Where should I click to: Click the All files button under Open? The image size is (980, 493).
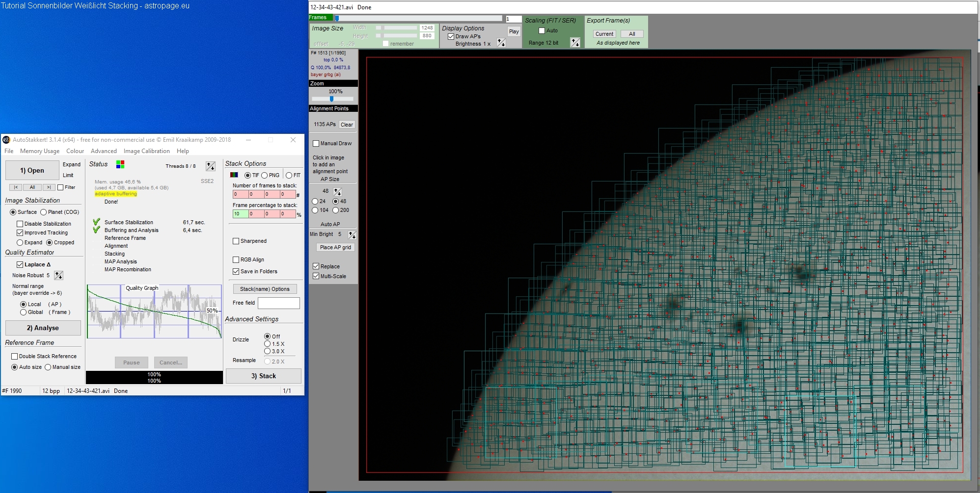(32, 187)
